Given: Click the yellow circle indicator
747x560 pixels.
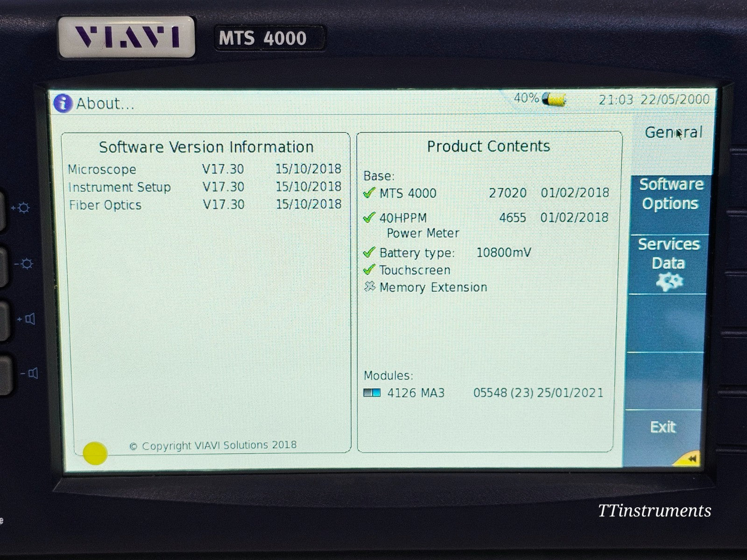Looking at the screenshot, I should tap(95, 453).
